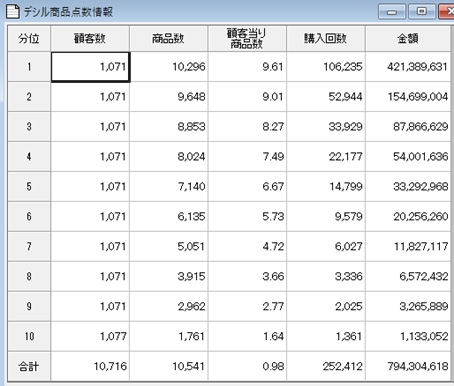Click the purchase count cell 252,412
The image size is (454, 386).
tap(326, 366)
